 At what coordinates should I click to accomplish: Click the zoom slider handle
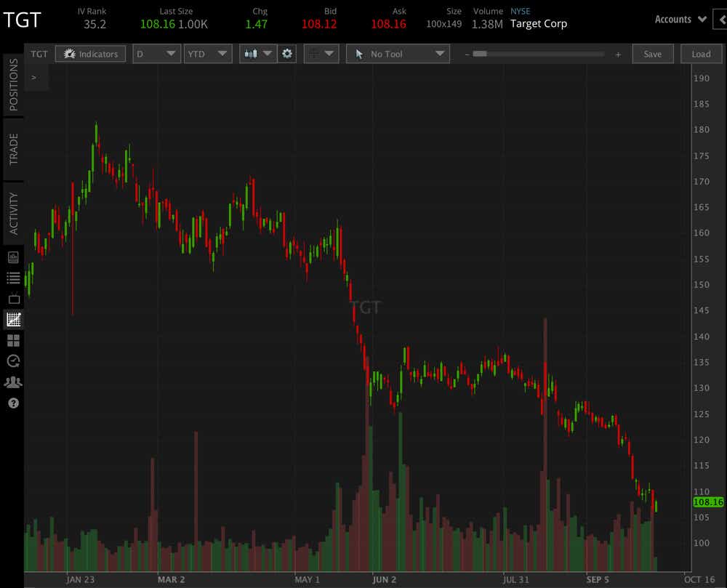tap(480, 54)
